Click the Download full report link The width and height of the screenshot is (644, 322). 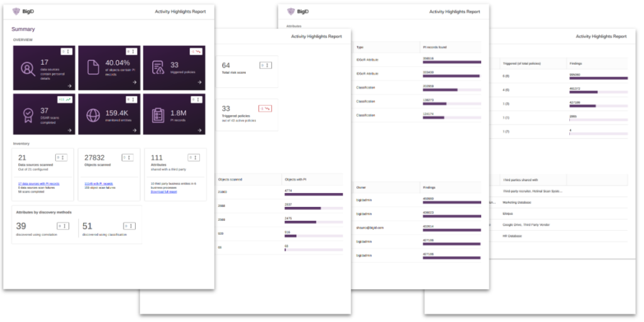pyautogui.click(x=162, y=191)
